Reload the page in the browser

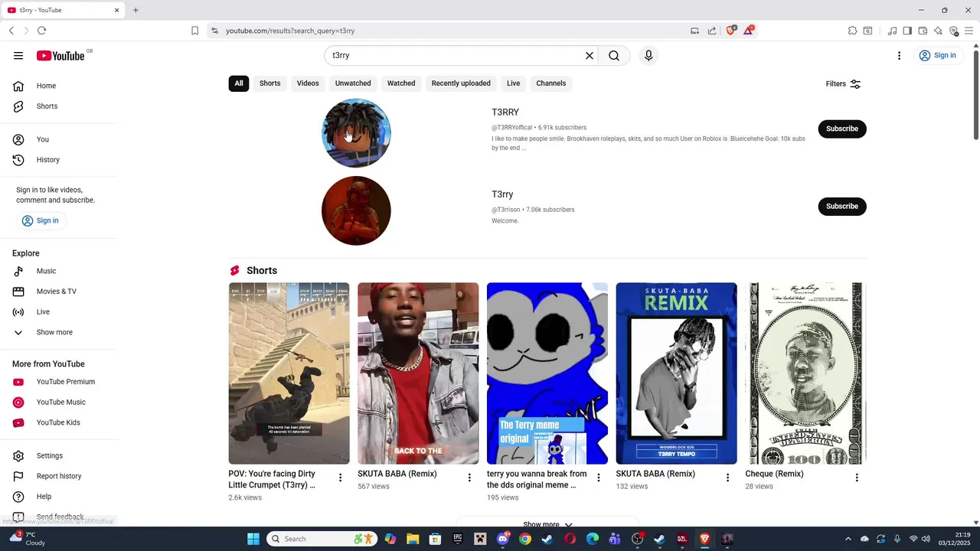(41, 31)
